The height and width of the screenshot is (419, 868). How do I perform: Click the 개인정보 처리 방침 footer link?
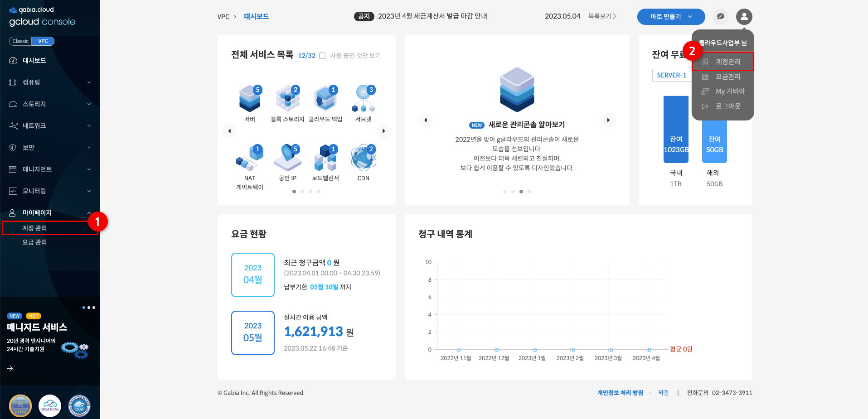point(620,393)
